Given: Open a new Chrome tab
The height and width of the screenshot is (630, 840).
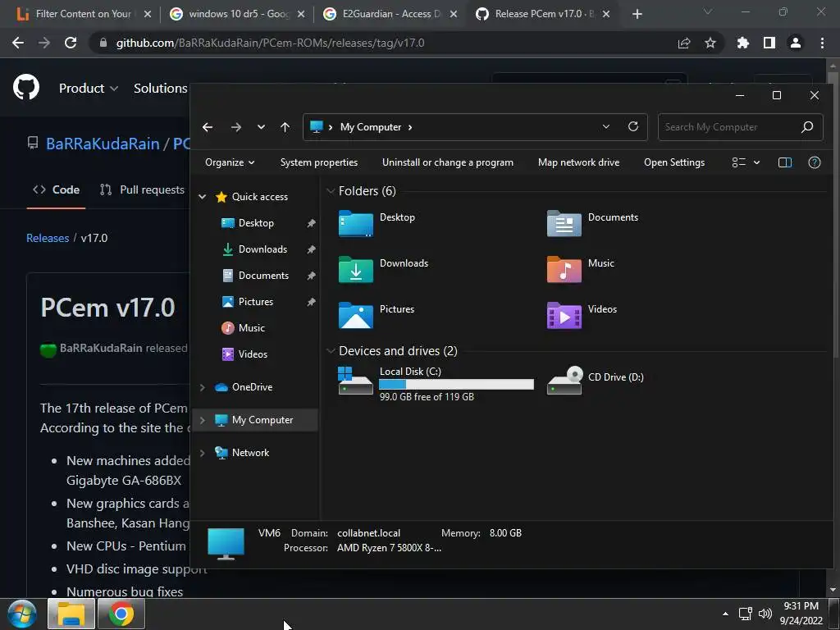Looking at the screenshot, I should click(x=637, y=14).
